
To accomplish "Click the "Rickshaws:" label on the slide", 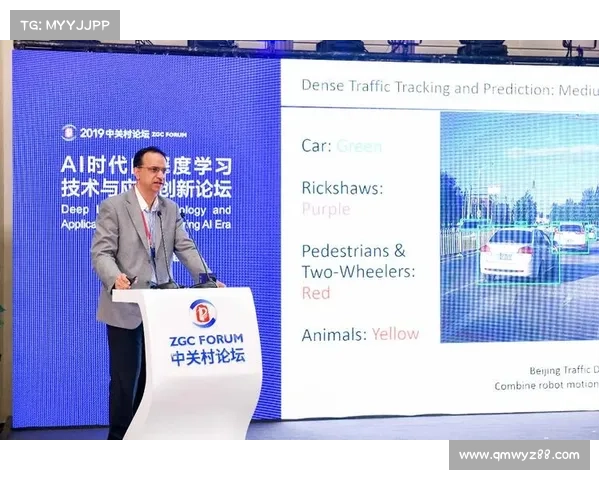I will tap(342, 188).
